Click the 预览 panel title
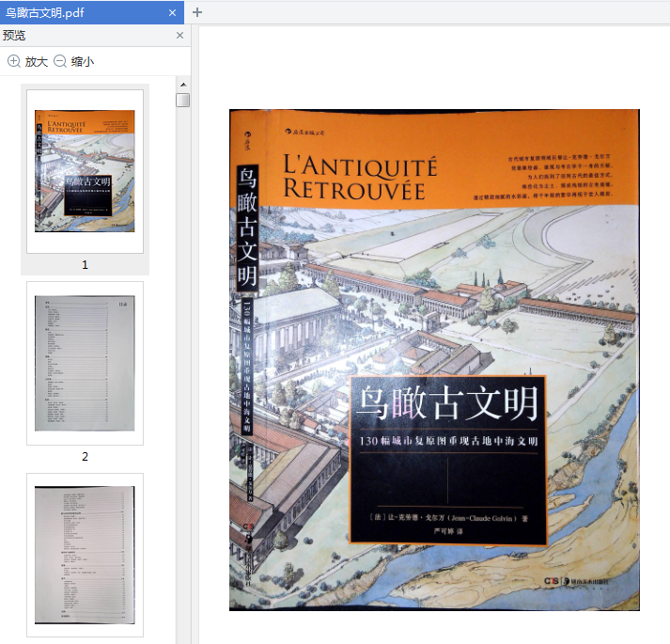 click(14, 36)
